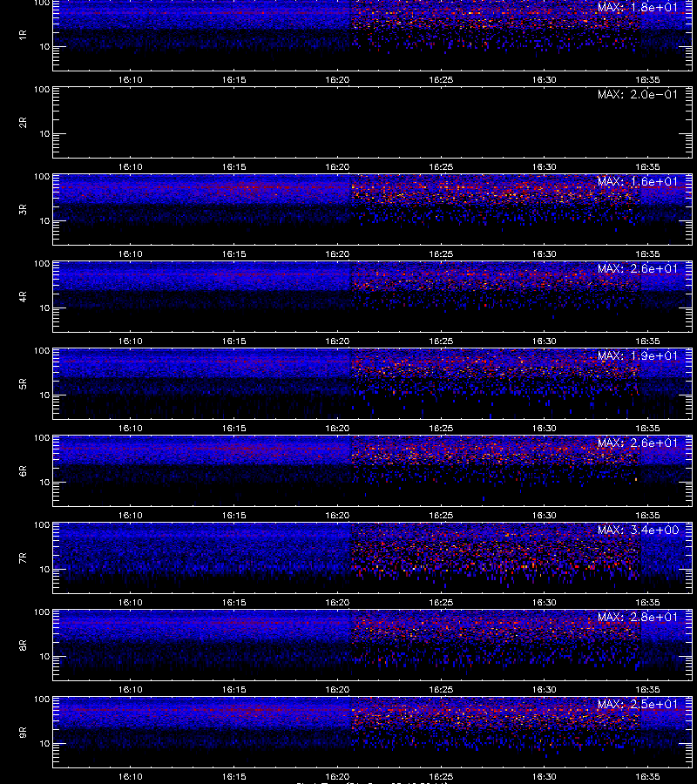Click the 1R panel axis label
The width and height of the screenshot is (697, 784).
point(23,35)
